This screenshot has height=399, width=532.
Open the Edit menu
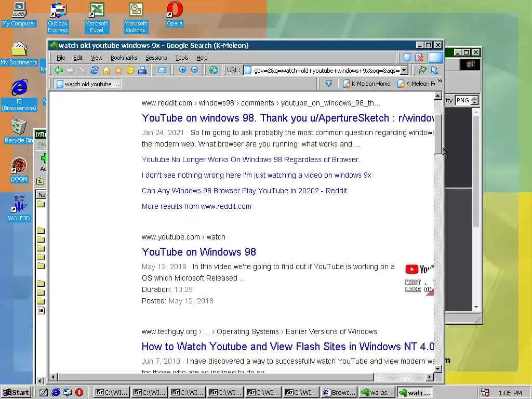tap(78, 58)
